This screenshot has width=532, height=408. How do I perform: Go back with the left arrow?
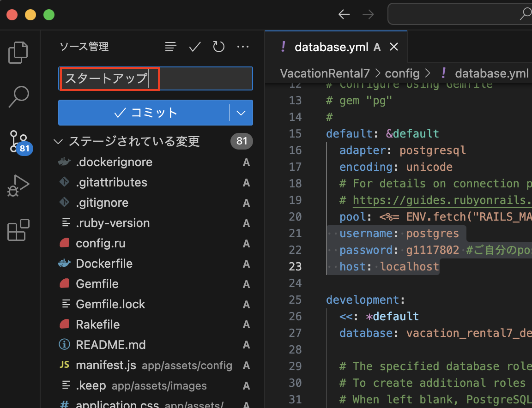coord(344,14)
